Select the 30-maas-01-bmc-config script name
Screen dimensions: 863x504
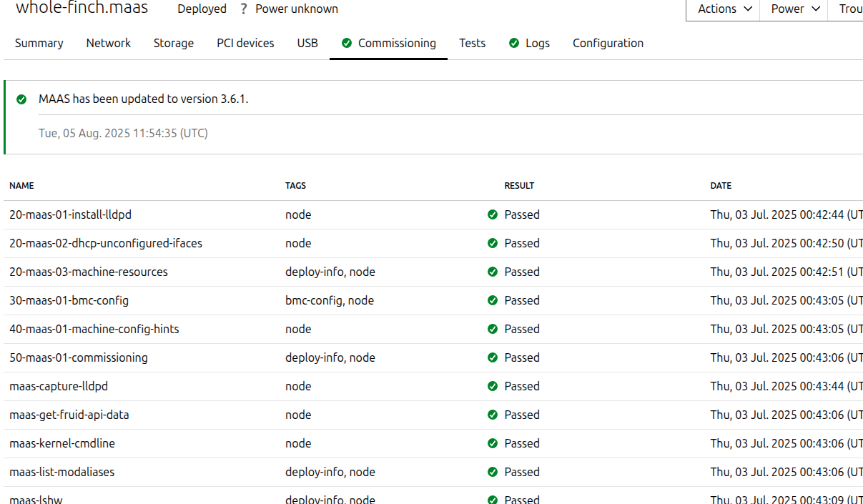(69, 300)
